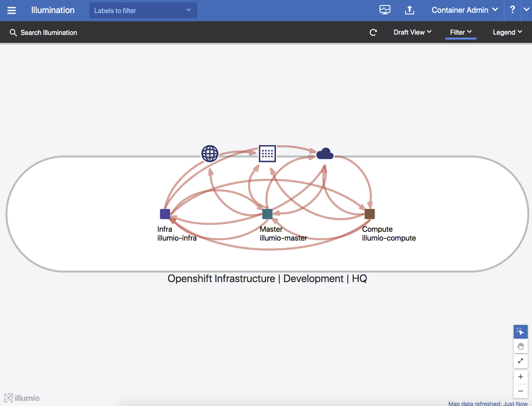This screenshot has height=406, width=532.
Task: Open the Filter menu
Action: (460, 32)
